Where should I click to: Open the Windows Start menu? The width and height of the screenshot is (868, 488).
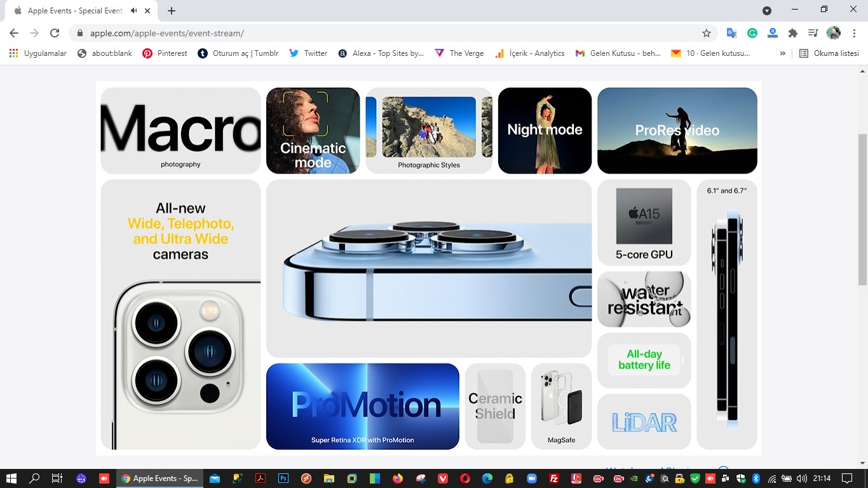[x=11, y=478]
